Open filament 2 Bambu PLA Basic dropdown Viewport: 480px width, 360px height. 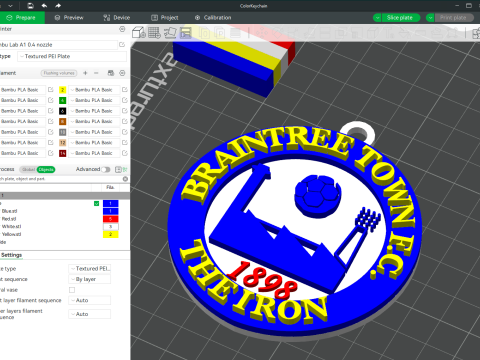pos(94,90)
